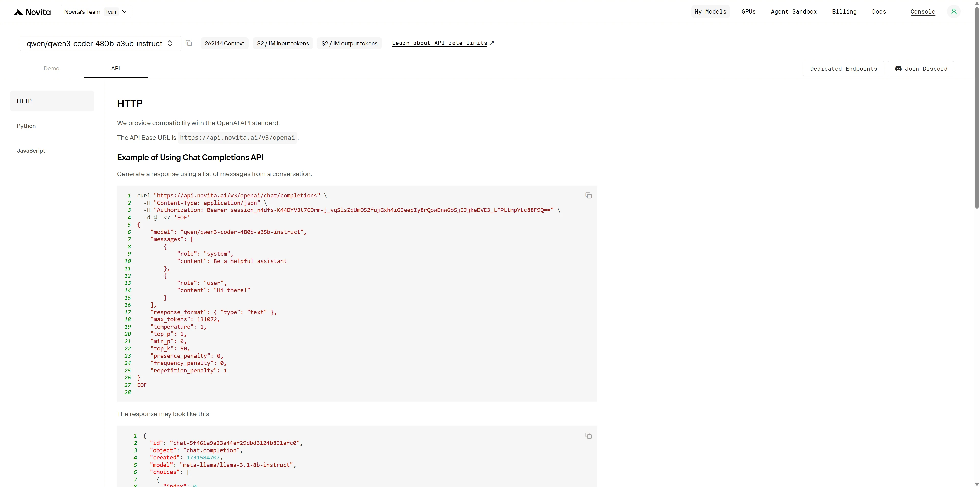Open Billing page
980x487 pixels.
(844, 12)
